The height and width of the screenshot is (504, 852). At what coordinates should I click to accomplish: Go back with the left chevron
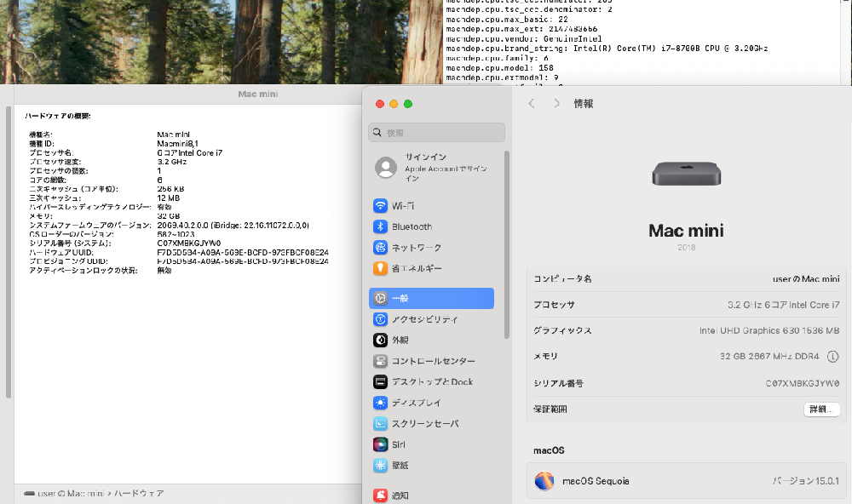click(x=532, y=103)
